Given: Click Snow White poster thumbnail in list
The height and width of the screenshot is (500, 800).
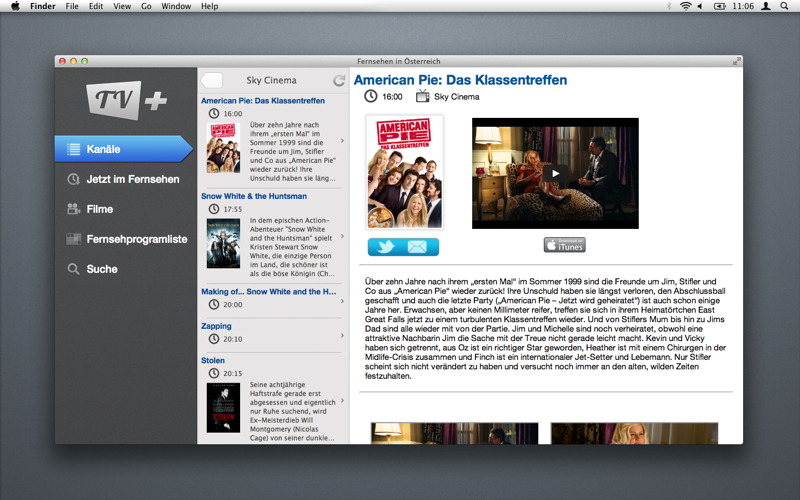Looking at the screenshot, I should pos(223,243).
